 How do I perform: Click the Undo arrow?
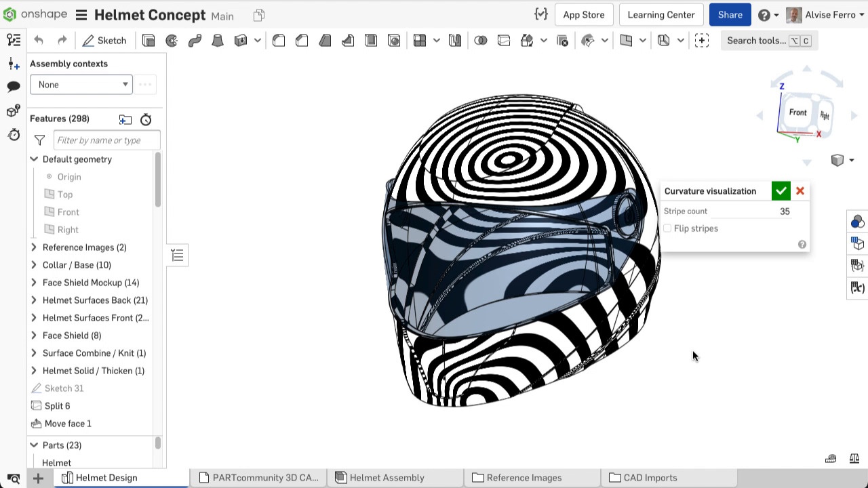pyautogui.click(x=39, y=41)
